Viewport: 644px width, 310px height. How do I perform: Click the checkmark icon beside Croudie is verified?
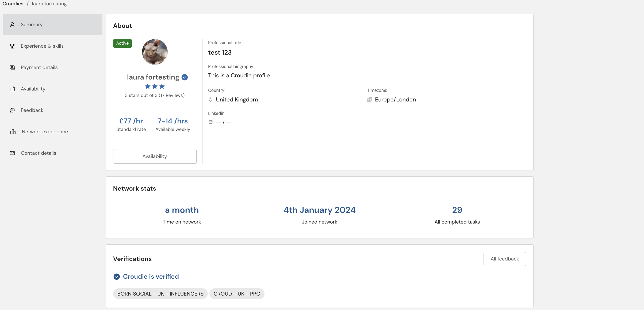click(x=117, y=277)
